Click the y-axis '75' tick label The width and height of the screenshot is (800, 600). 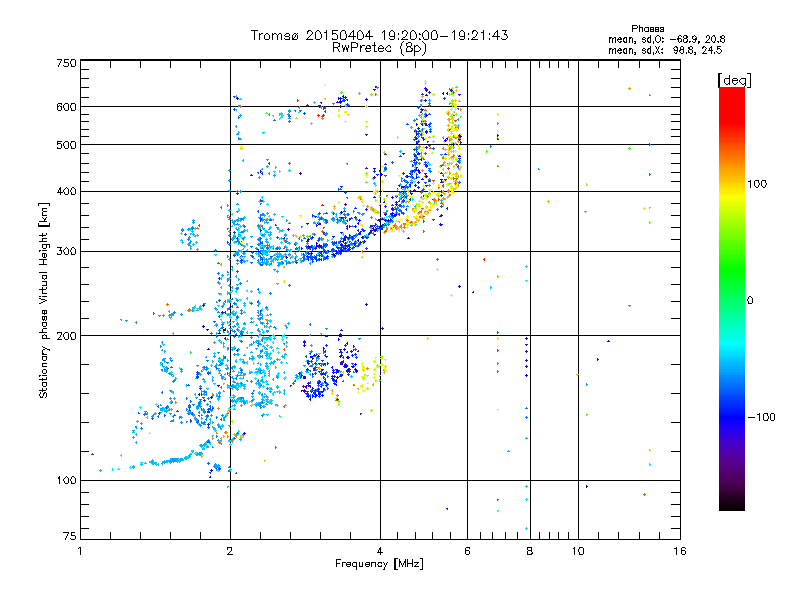point(70,536)
